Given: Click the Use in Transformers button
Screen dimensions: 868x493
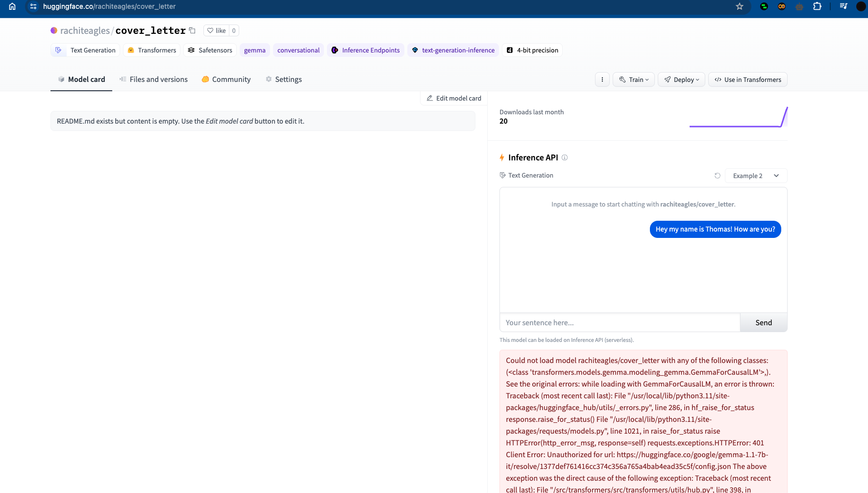Looking at the screenshot, I should (x=747, y=79).
